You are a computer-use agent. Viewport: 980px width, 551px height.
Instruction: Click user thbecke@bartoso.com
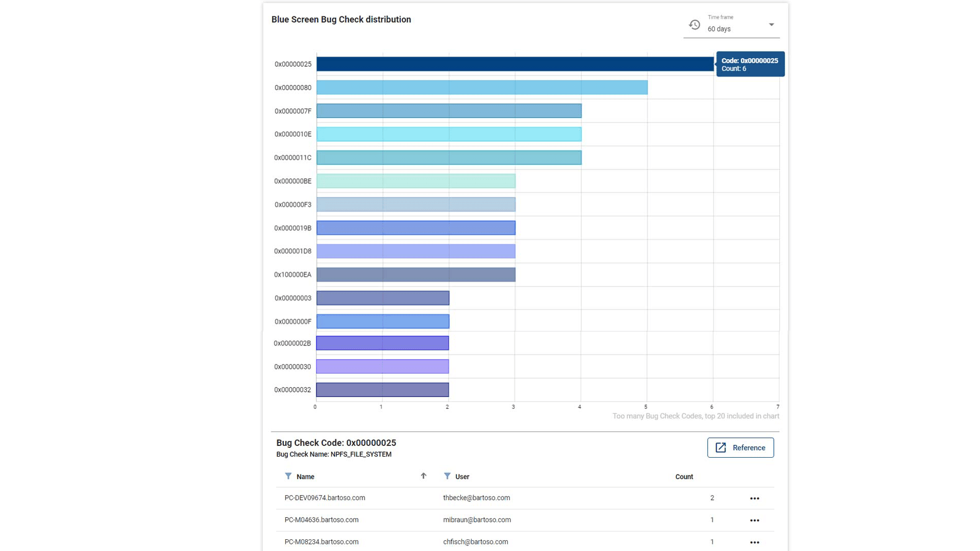point(476,498)
